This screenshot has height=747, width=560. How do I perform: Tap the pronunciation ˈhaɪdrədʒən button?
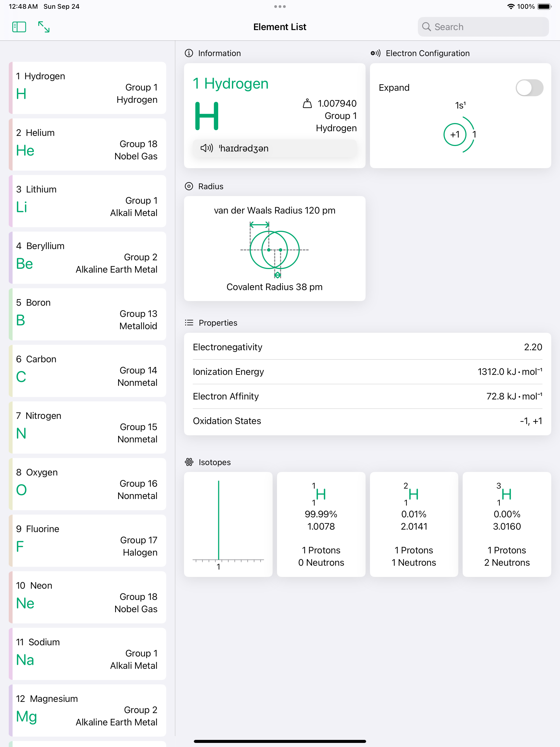pos(275,148)
